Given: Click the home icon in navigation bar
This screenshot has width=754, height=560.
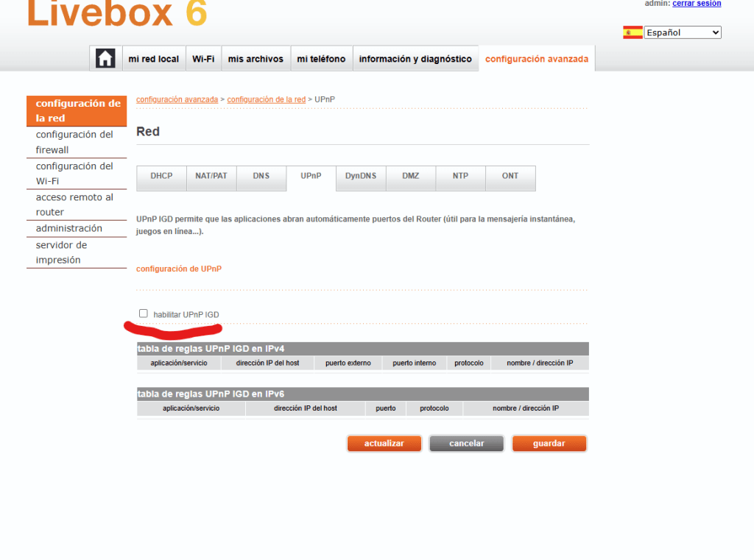Looking at the screenshot, I should (x=105, y=59).
